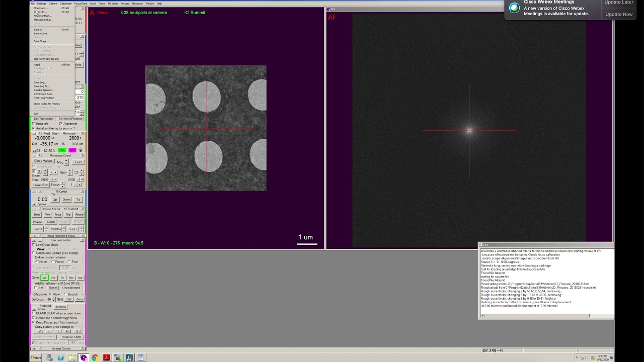Click camera Search button

point(51,222)
